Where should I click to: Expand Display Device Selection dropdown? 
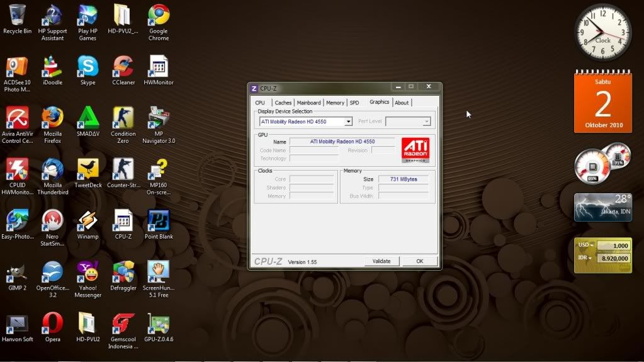tap(348, 122)
